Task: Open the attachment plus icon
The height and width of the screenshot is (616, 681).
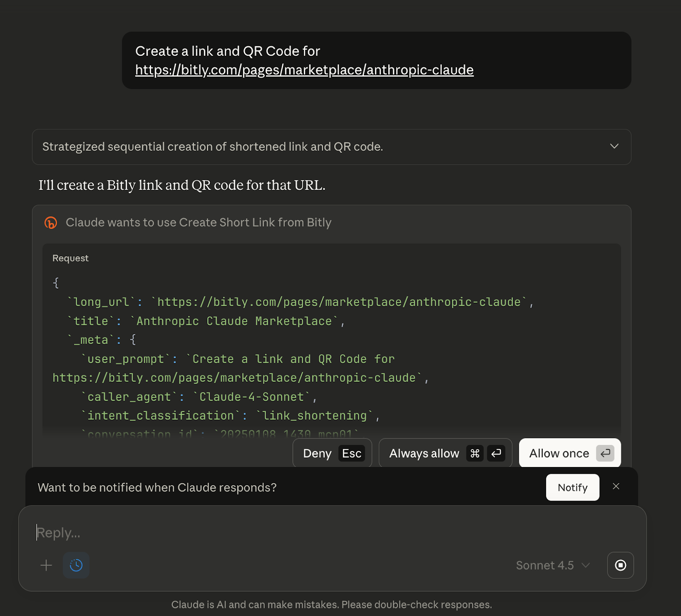Action: point(46,565)
